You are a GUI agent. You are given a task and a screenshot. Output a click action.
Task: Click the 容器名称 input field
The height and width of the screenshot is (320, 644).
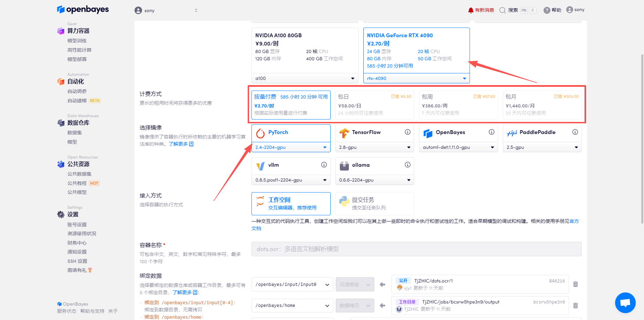[416, 249]
